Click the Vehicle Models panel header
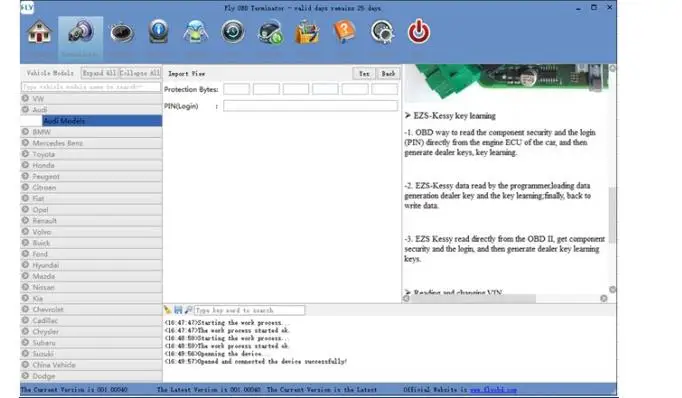This screenshot has height=398, width=682. (x=50, y=73)
